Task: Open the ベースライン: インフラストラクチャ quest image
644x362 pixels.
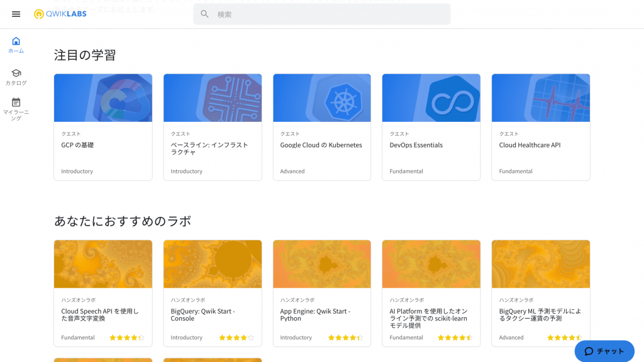Action: [213, 98]
